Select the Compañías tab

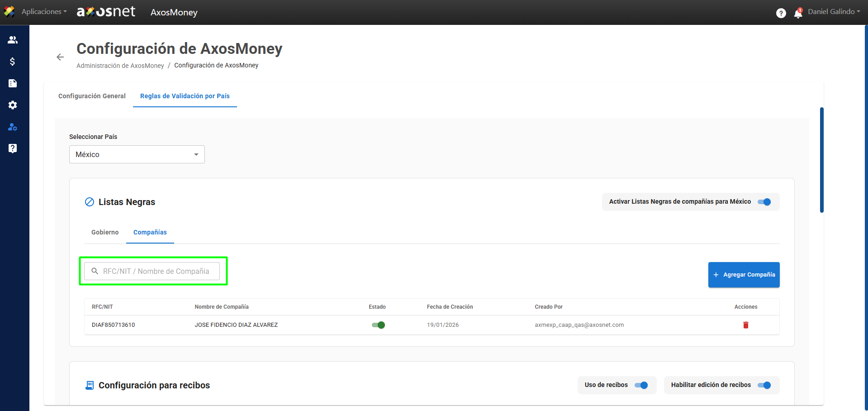(150, 232)
